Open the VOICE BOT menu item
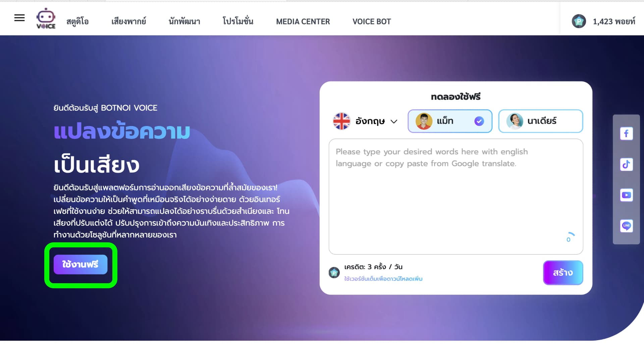This screenshot has height=362, width=644. point(372,21)
